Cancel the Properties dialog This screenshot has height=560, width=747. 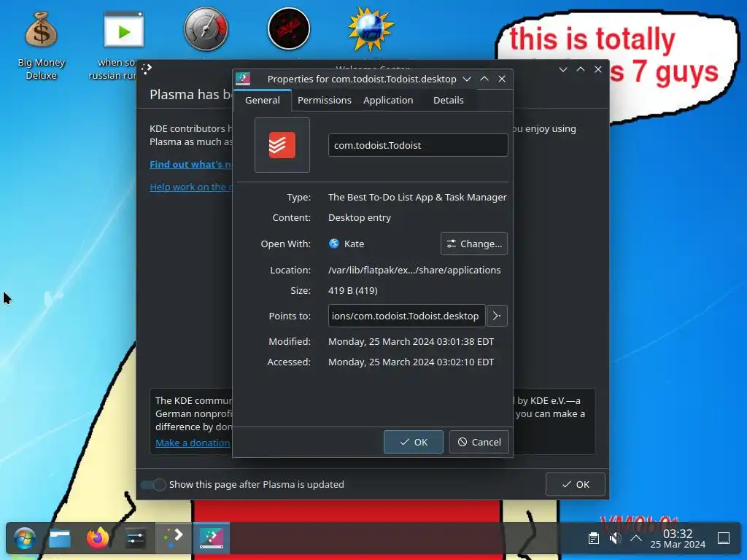(x=479, y=442)
